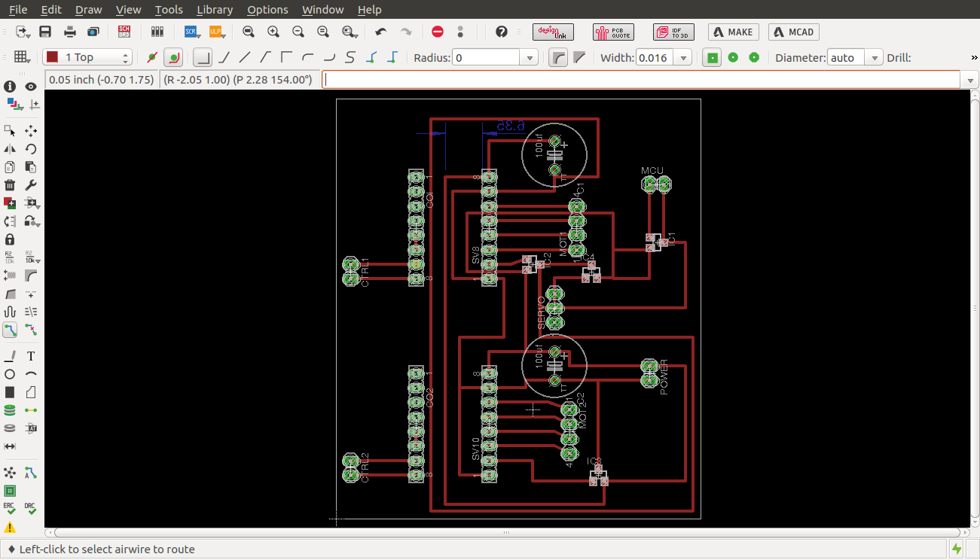Screen dimensions: 980x560
Task: Click the Undo arrow icon
Action: (x=381, y=32)
